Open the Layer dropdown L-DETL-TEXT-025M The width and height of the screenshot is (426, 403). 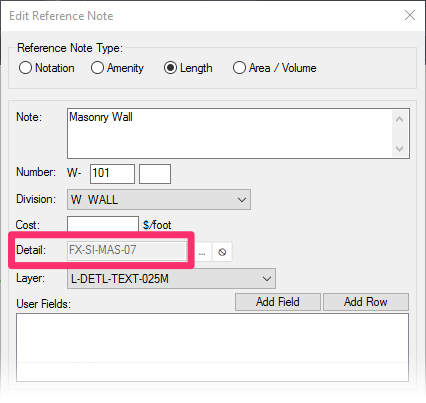click(x=171, y=278)
